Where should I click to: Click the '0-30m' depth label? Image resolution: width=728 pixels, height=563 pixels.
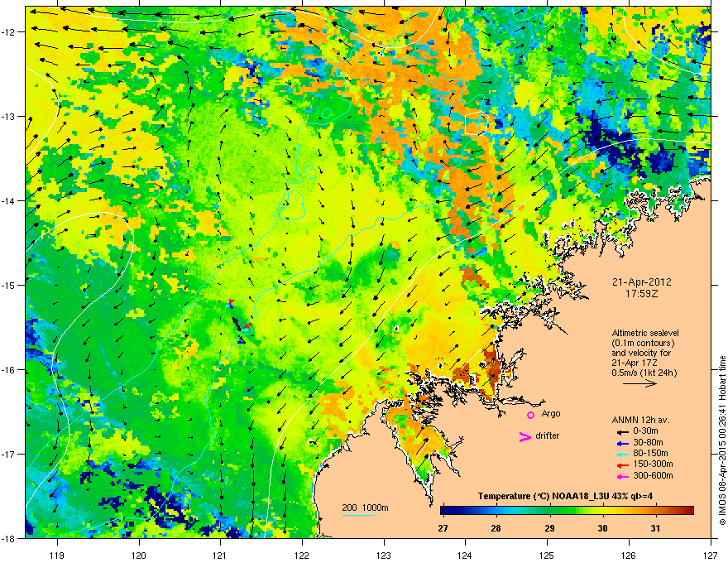click(645, 431)
